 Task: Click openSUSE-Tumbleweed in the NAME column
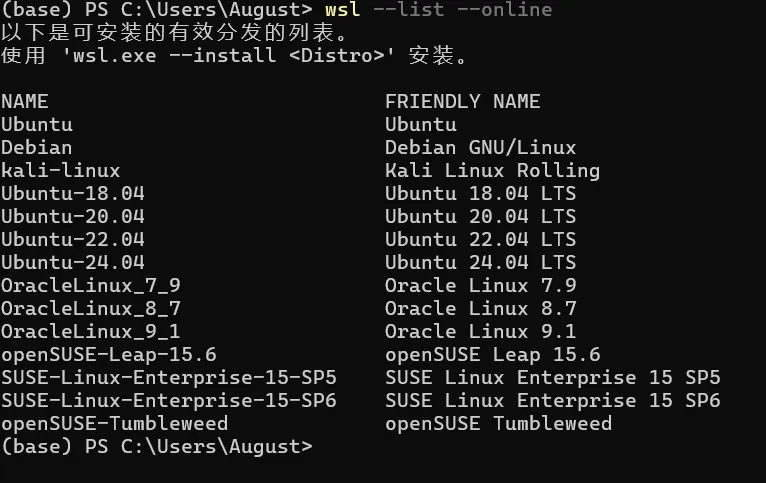pyautogui.click(x=114, y=424)
